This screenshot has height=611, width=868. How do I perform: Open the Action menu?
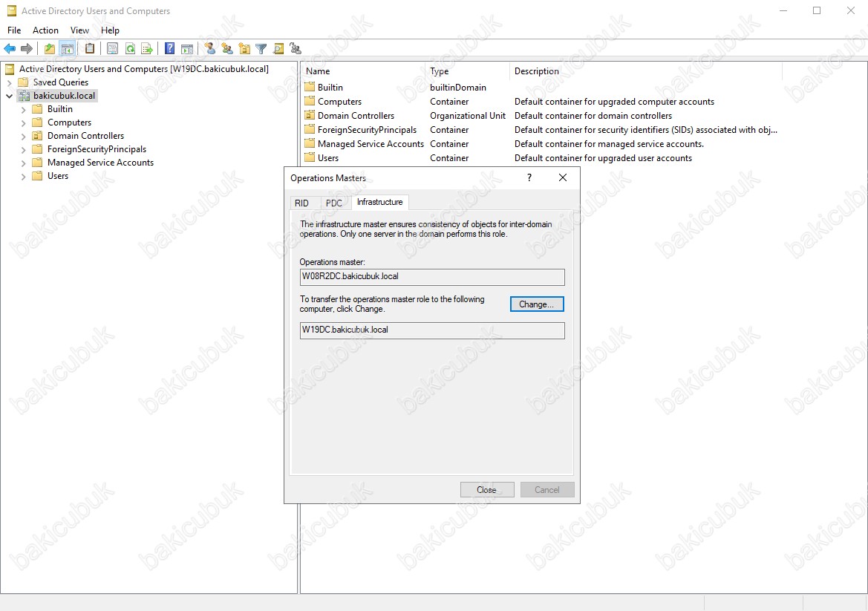45,30
